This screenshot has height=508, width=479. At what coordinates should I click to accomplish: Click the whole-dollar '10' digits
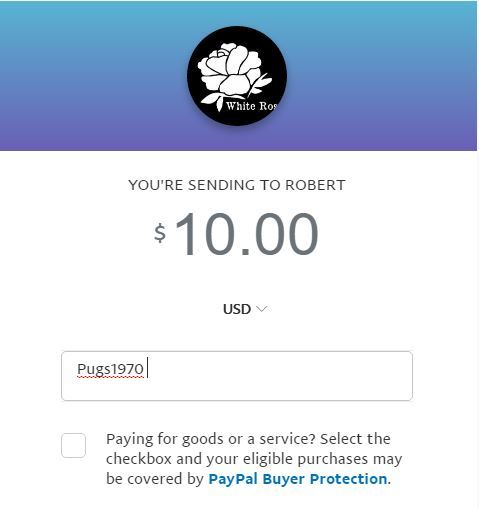205,234
